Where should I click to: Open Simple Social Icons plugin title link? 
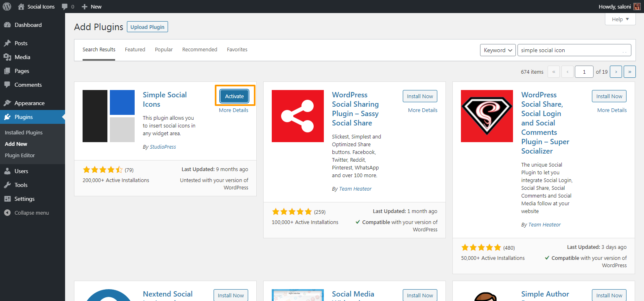point(165,99)
